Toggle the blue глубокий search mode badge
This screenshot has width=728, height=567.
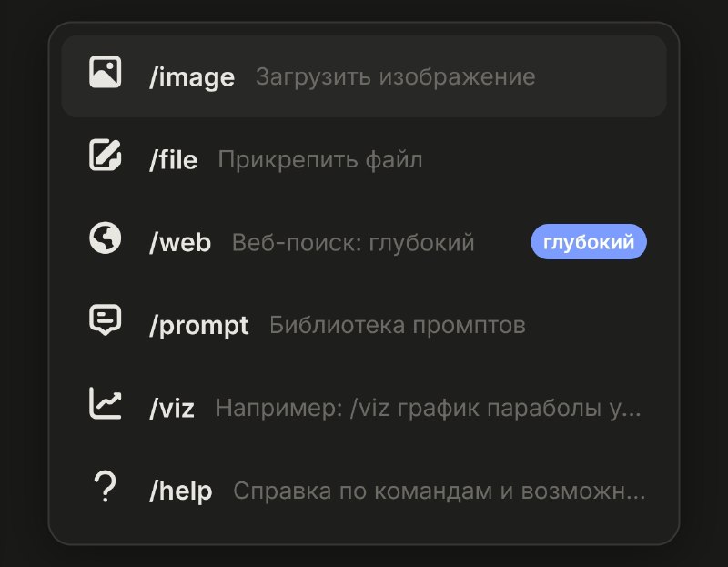pyautogui.click(x=588, y=243)
